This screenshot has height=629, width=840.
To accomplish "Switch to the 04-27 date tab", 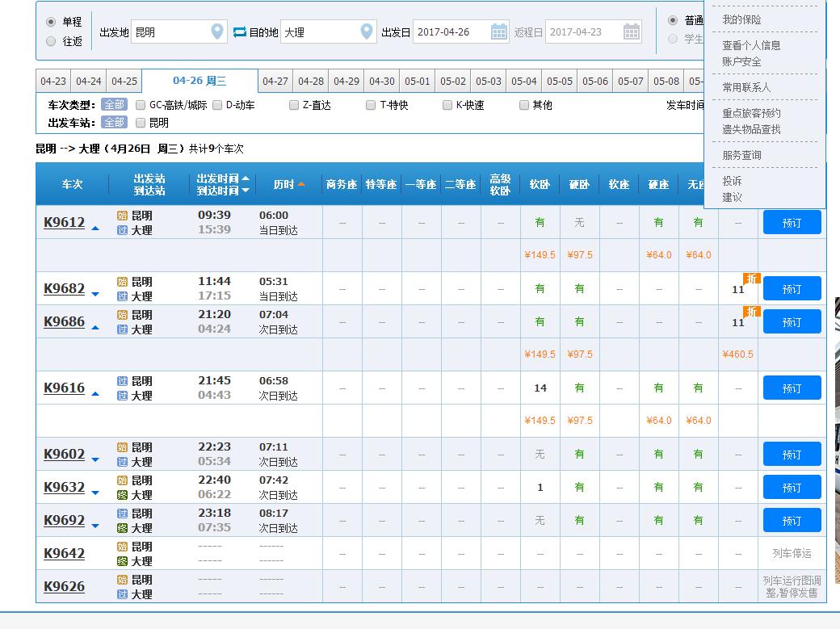I will [275, 81].
